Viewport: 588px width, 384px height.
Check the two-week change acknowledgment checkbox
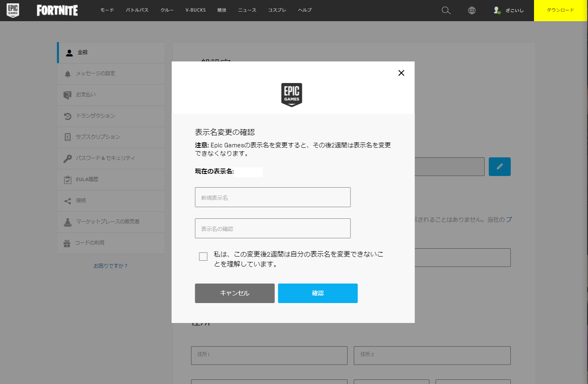203,257
